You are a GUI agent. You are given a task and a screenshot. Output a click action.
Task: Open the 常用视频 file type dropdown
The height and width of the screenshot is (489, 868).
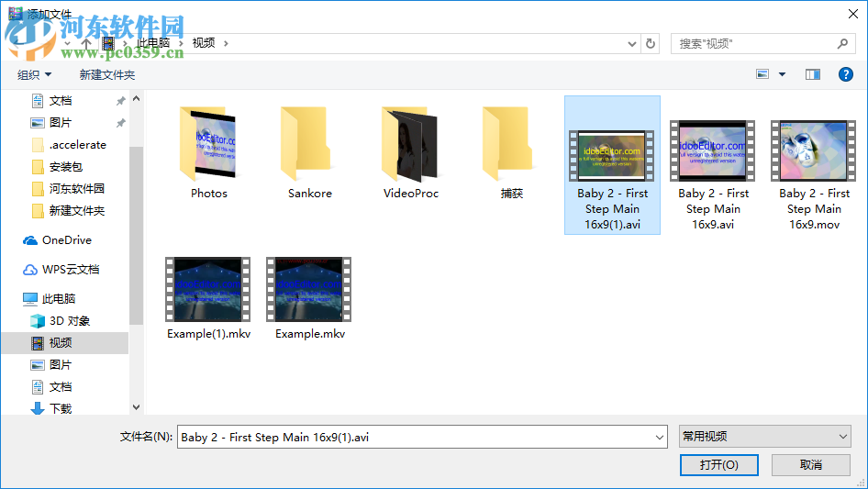click(764, 437)
